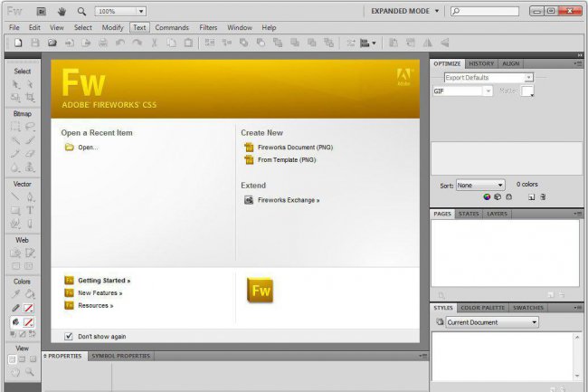Click the search field in title bar
The height and width of the screenshot is (392, 588).
[x=485, y=11]
